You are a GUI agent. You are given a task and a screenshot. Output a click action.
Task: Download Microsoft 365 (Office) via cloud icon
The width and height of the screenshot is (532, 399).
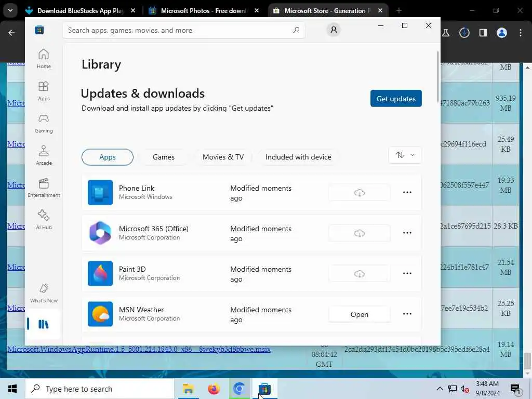pyautogui.click(x=360, y=233)
